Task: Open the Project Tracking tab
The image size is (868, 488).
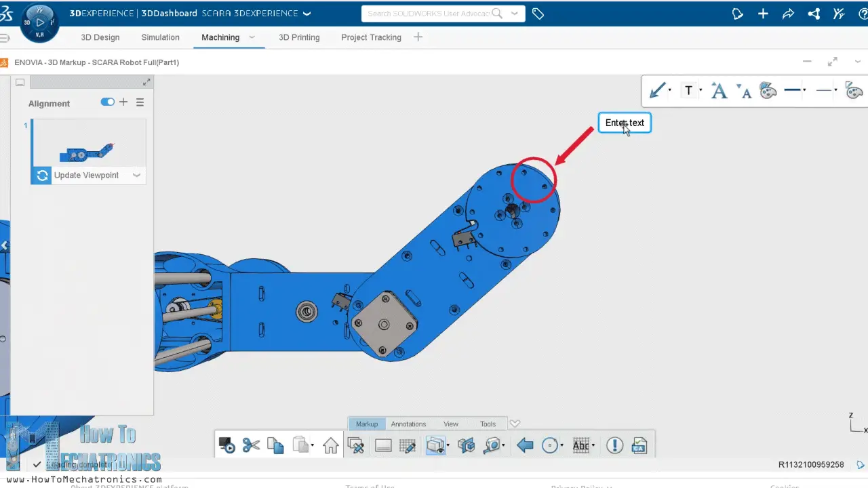Action: [x=371, y=37]
